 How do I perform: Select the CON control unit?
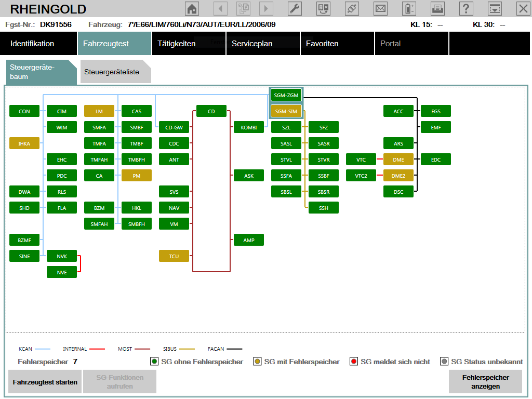coord(24,111)
